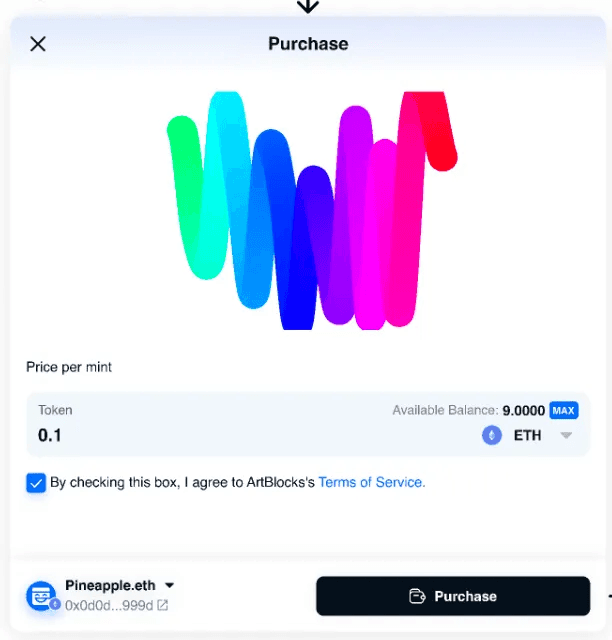Click the Available Balance 9.0000 value

click(523, 410)
